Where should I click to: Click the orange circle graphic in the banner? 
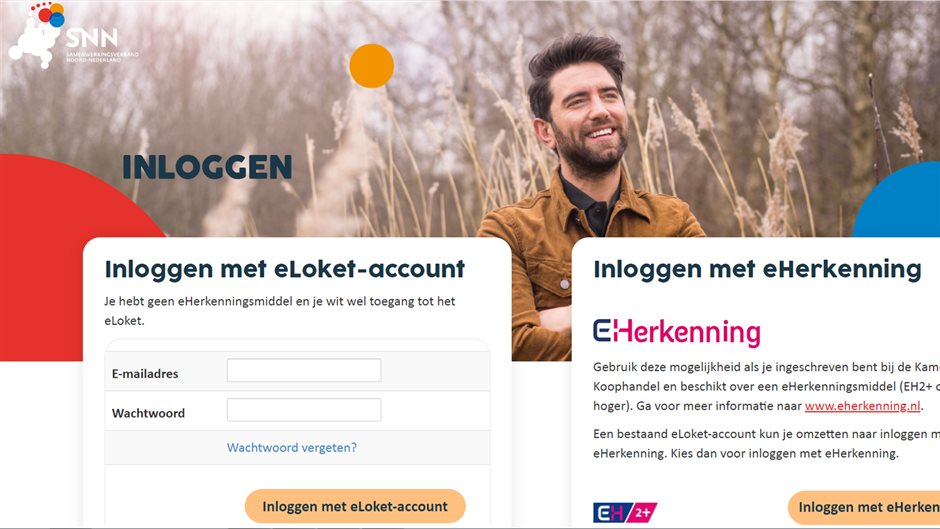tap(371, 65)
